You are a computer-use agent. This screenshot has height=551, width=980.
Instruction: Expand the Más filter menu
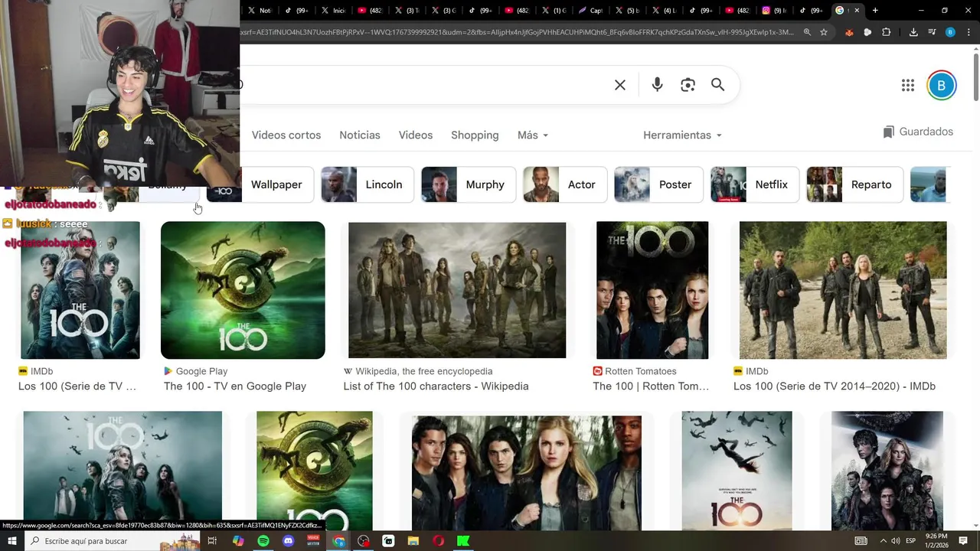533,135
